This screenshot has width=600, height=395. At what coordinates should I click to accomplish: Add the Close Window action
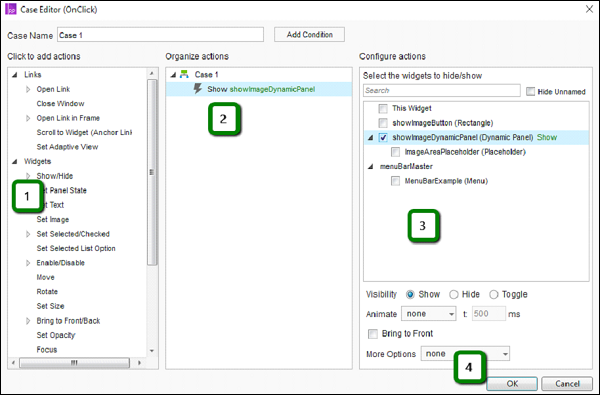point(60,104)
